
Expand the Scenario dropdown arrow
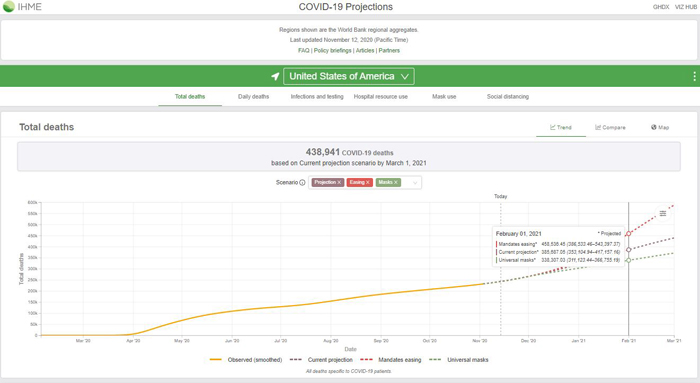point(415,183)
